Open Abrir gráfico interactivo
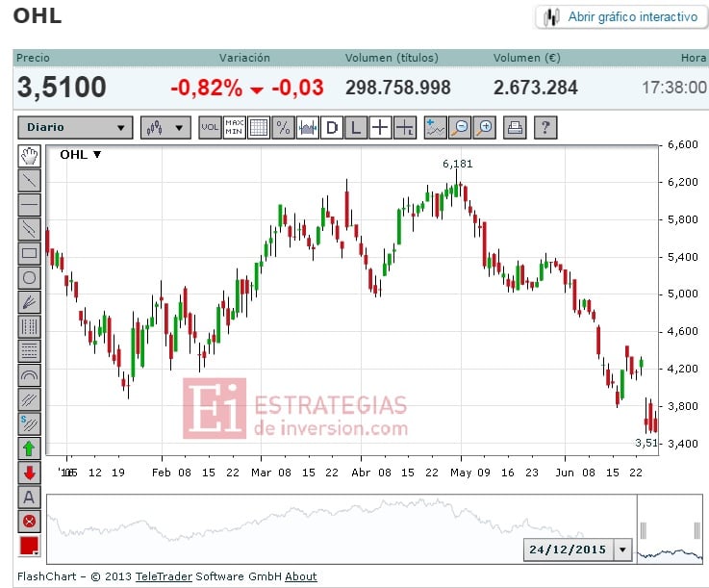 (x=633, y=16)
